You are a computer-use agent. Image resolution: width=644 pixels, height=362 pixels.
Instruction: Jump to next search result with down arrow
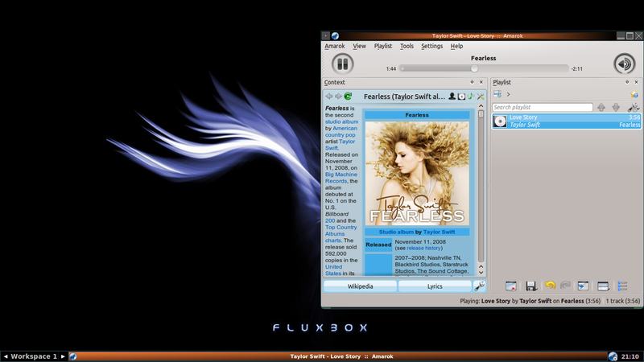click(616, 107)
